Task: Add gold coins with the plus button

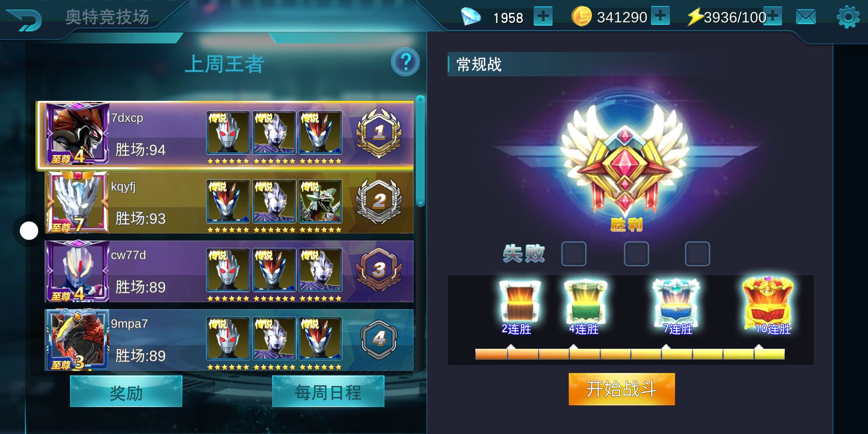Action: coord(660,16)
